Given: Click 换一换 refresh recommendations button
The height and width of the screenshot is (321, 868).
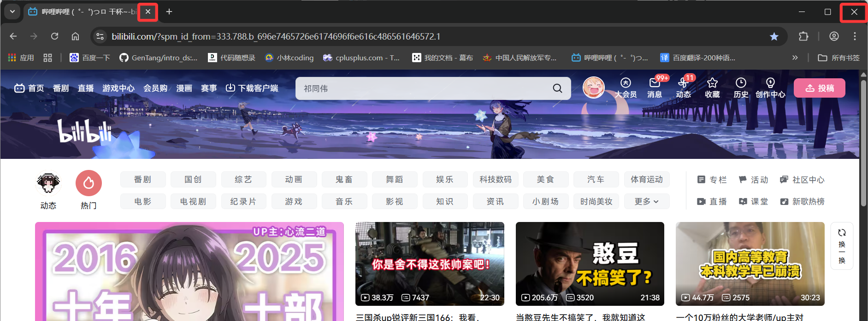Looking at the screenshot, I should pyautogui.click(x=842, y=246).
